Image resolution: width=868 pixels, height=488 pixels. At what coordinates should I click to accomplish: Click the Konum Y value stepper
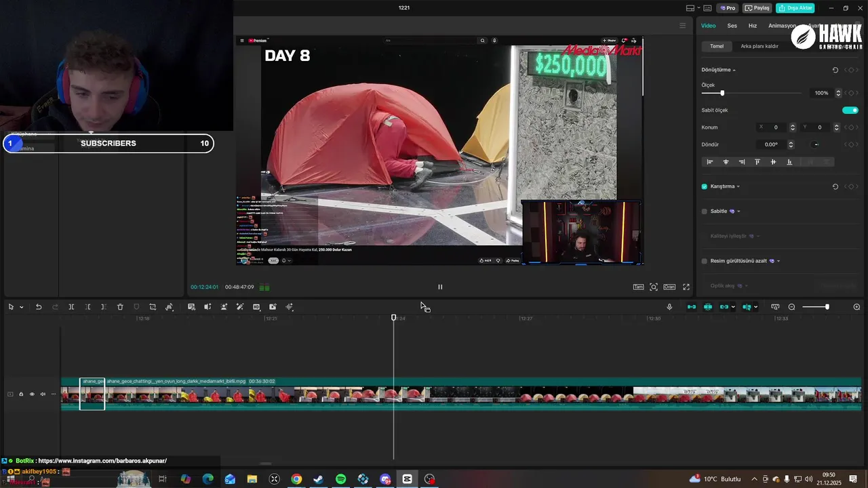[x=837, y=127]
